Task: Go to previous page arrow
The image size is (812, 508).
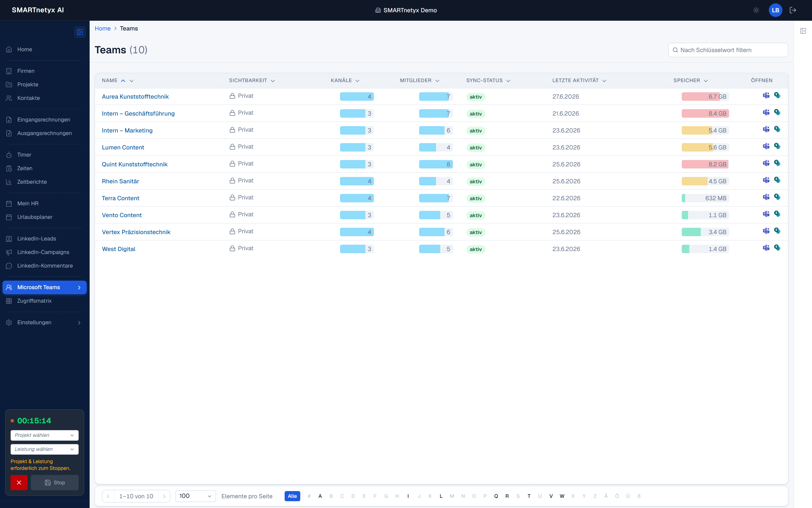Action: [108, 496]
